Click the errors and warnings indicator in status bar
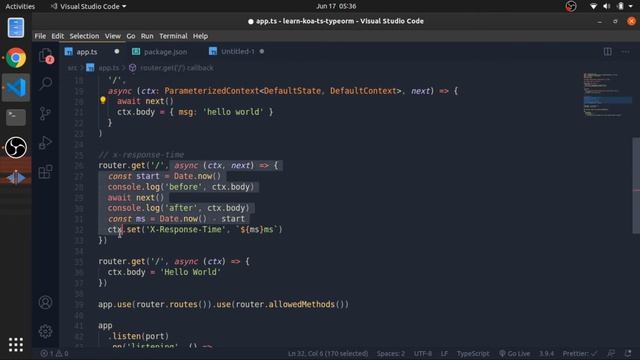 (x=54, y=353)
